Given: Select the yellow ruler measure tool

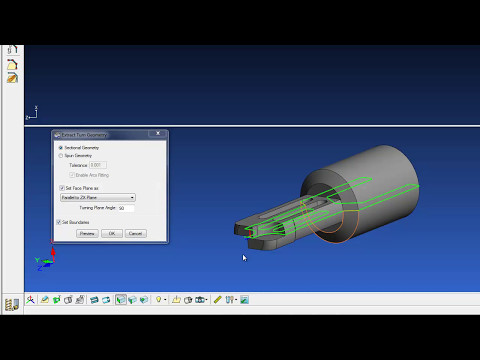Looking at the screenshot, I should point(217,300).
